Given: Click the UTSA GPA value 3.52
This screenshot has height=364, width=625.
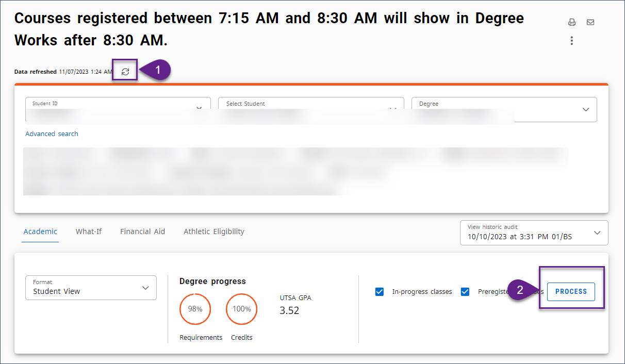Looking at the screenshot, I should pyautogui.click(x=289, y=310).
